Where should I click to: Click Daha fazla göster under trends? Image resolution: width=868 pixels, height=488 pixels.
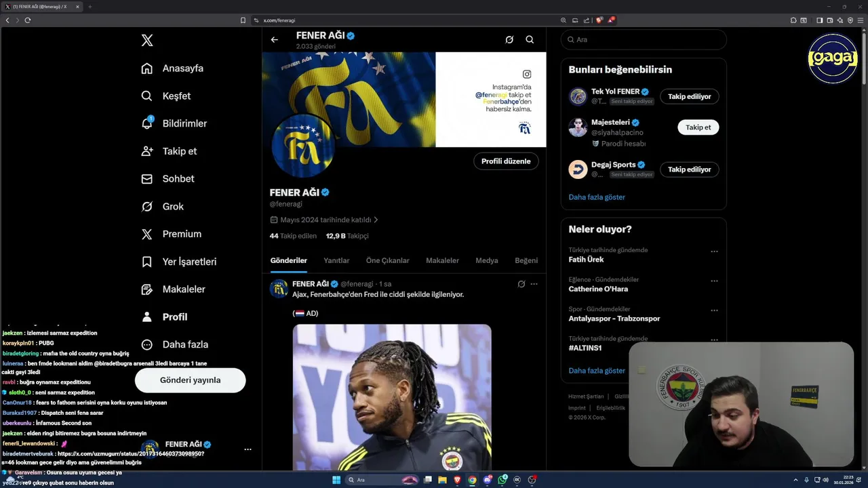pos(597,371)
